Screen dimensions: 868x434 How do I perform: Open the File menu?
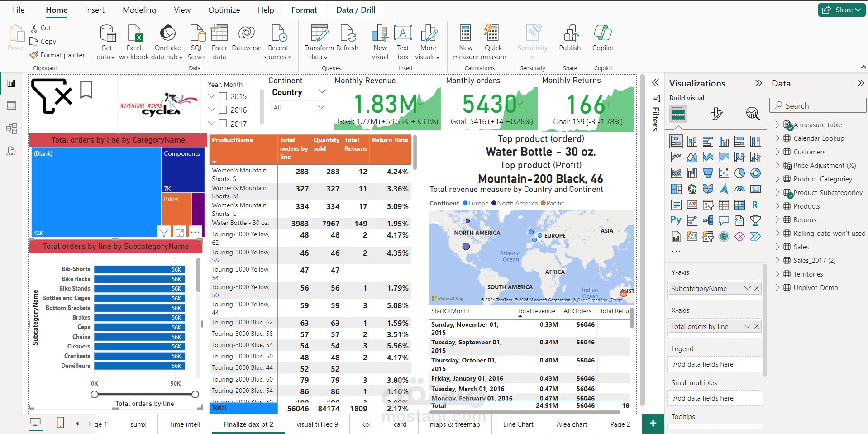point(19,10)
